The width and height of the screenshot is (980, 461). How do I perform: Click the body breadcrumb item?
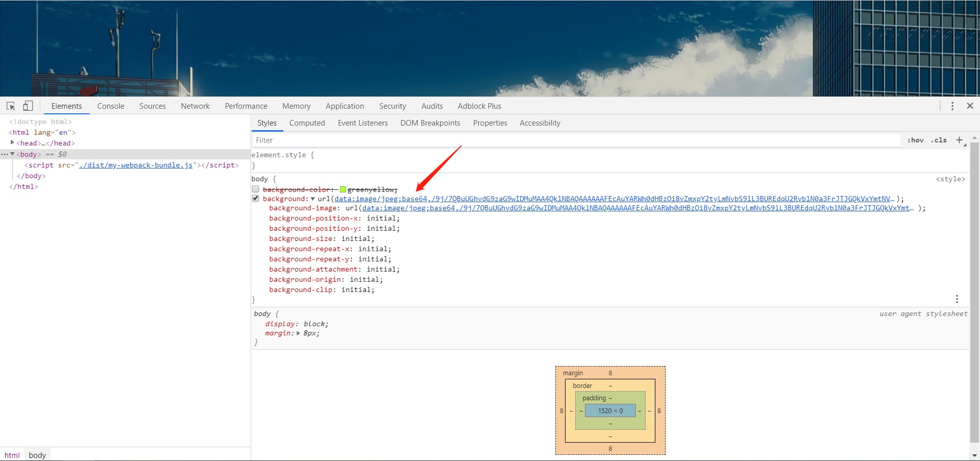[37, 455]
